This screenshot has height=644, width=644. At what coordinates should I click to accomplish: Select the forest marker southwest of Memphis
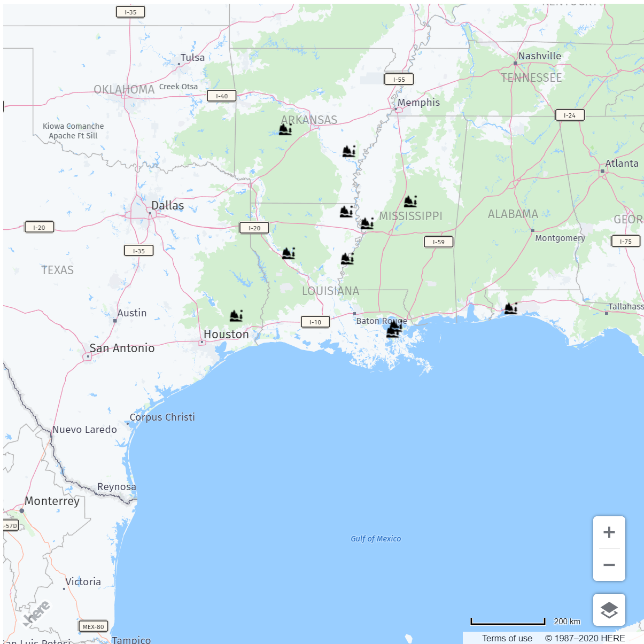349,151
